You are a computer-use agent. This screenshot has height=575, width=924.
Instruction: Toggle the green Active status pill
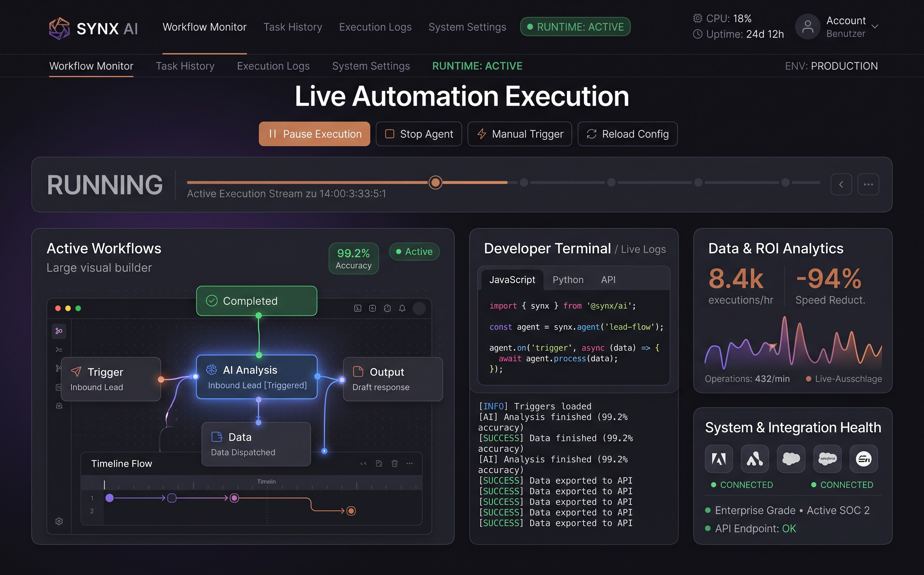(414, 251)
